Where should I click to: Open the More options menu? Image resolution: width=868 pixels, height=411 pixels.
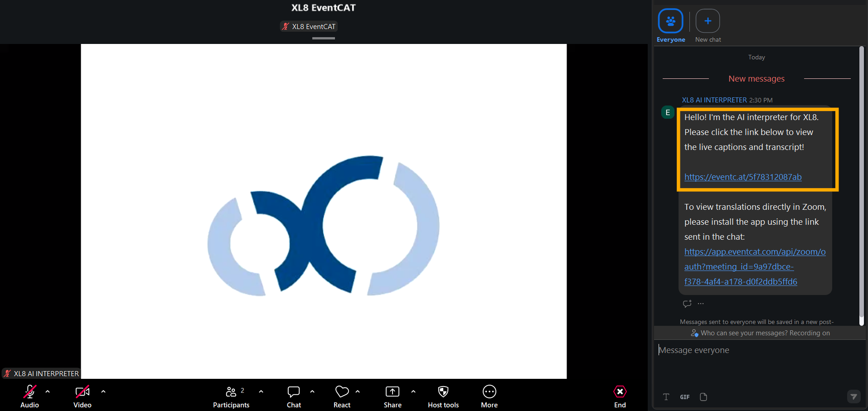[490, 396]
